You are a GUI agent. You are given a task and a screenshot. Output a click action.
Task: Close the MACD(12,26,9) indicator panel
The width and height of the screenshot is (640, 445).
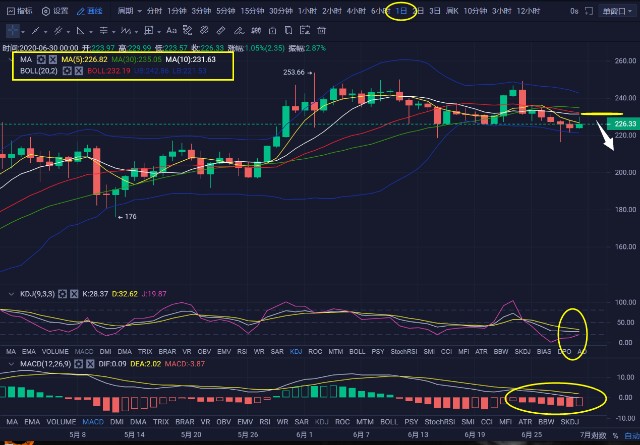pyautogui.click(x=90, y=364)
